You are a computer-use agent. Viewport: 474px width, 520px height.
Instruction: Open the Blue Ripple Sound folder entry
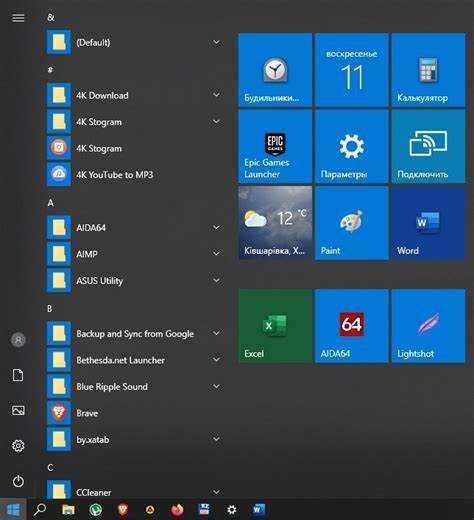pyautogui.click(x=135, y=386)
